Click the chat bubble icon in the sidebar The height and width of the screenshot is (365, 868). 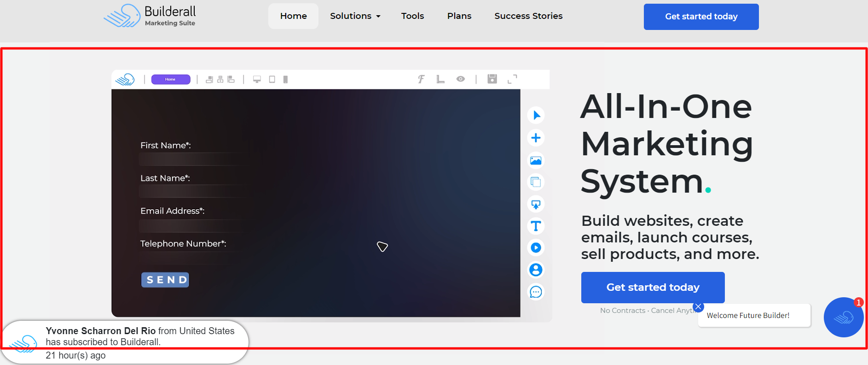(536, 292)
